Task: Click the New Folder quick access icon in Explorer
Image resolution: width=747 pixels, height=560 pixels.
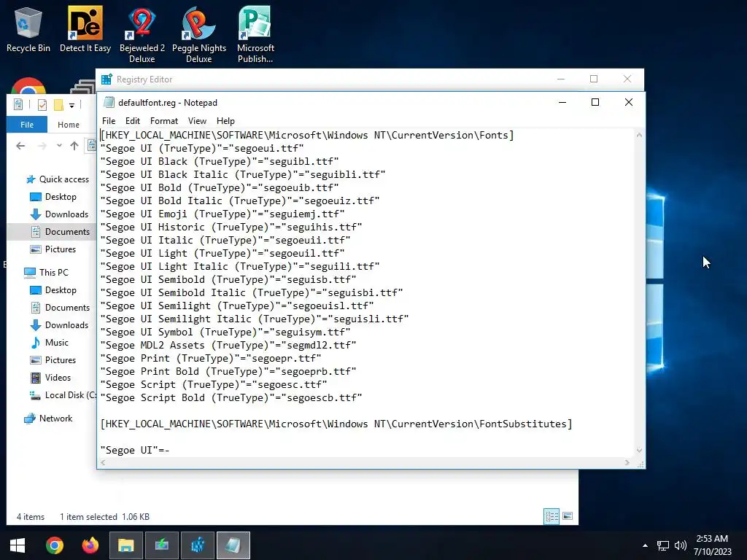Action: 58,105
